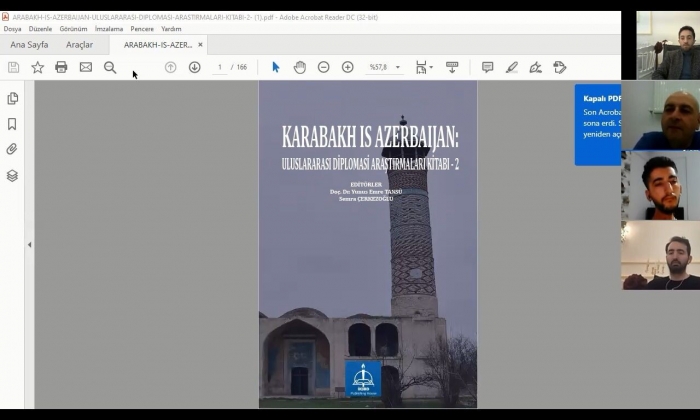
Task: Add a comment note
Action: pyautogui.click(x=488, y=67)
